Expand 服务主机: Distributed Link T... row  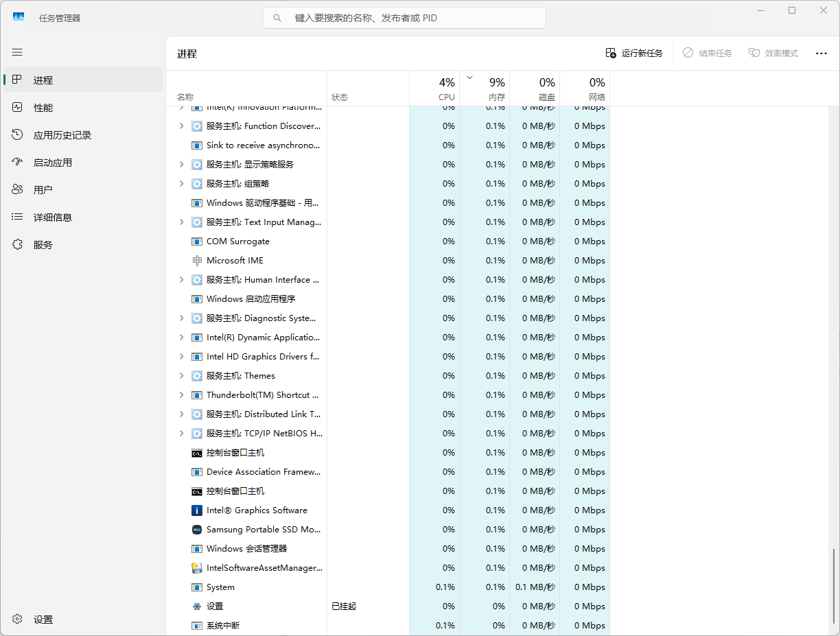coord(181,414)
